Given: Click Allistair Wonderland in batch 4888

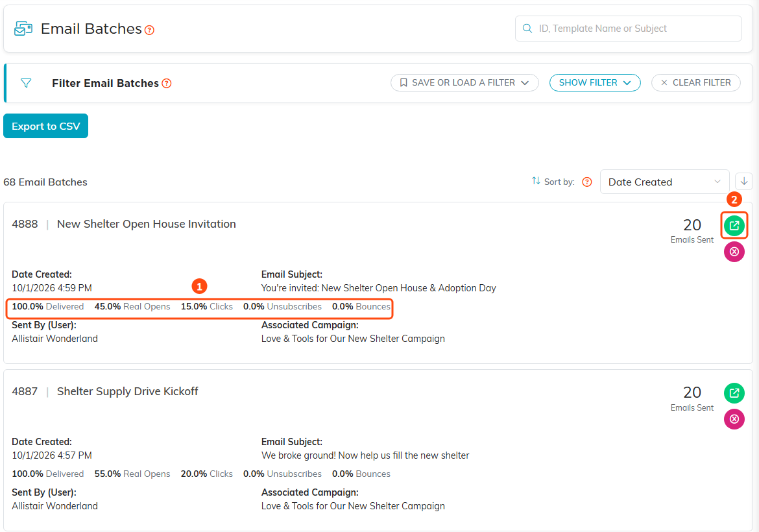Looking at the screenshot, I should tap(54, 339).
